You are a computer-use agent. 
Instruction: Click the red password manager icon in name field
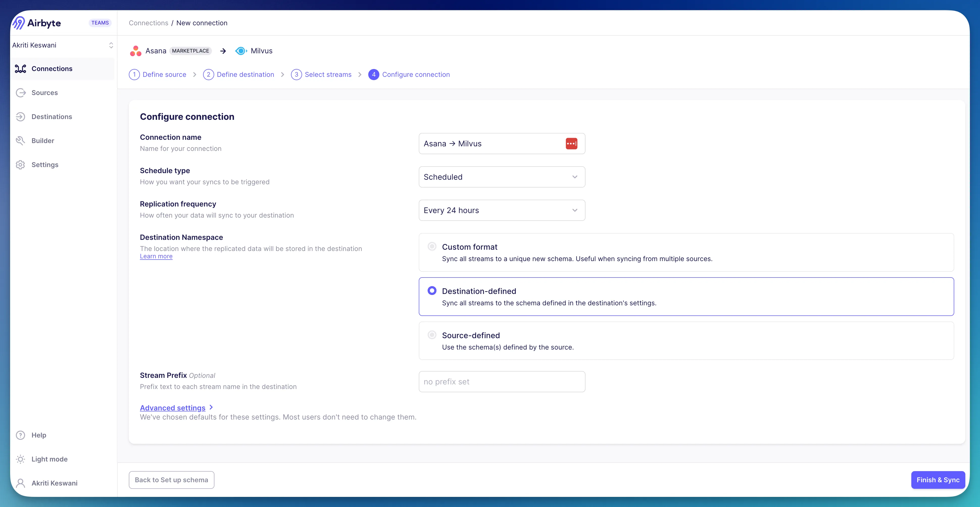[x=571, y=144]
